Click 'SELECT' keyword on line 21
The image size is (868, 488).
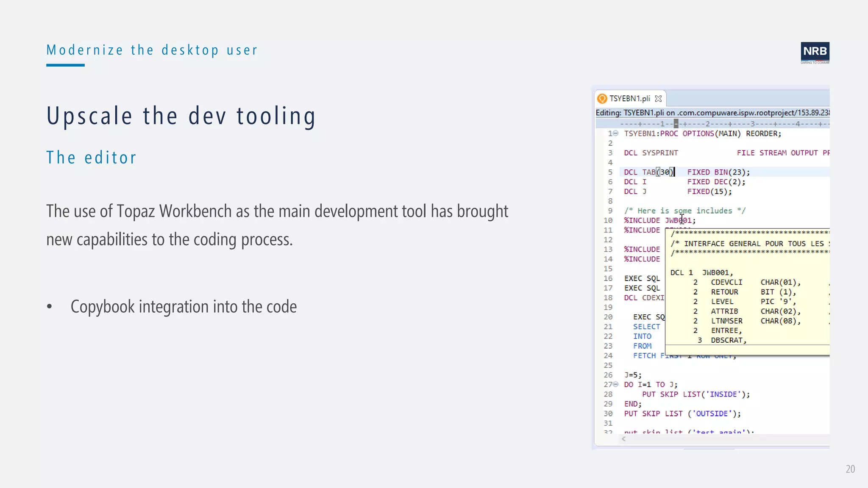tap(646, 327)
